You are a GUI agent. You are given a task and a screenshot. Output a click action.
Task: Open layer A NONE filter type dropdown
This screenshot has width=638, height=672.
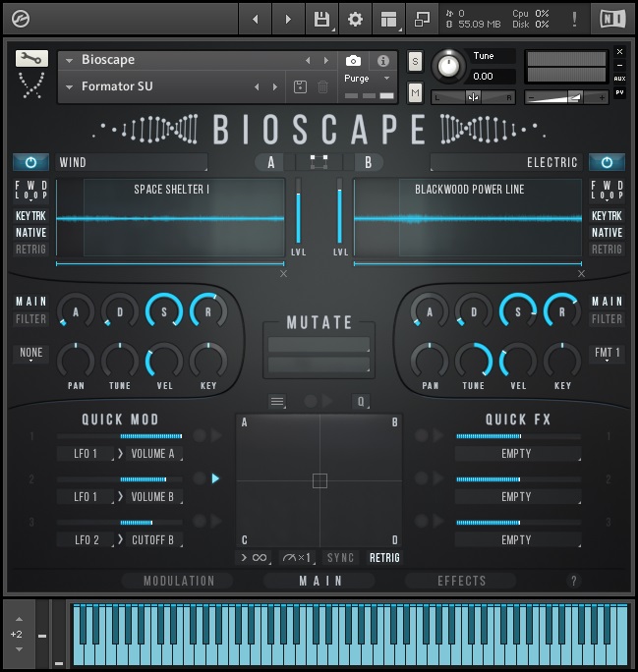tap(30, 354)
